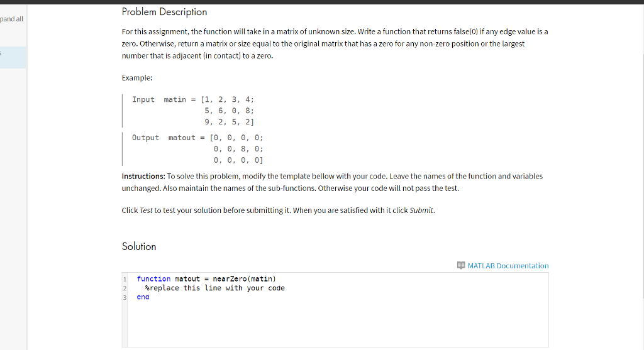Click line number 1 in editor gutter

click(x=125, y=280)
